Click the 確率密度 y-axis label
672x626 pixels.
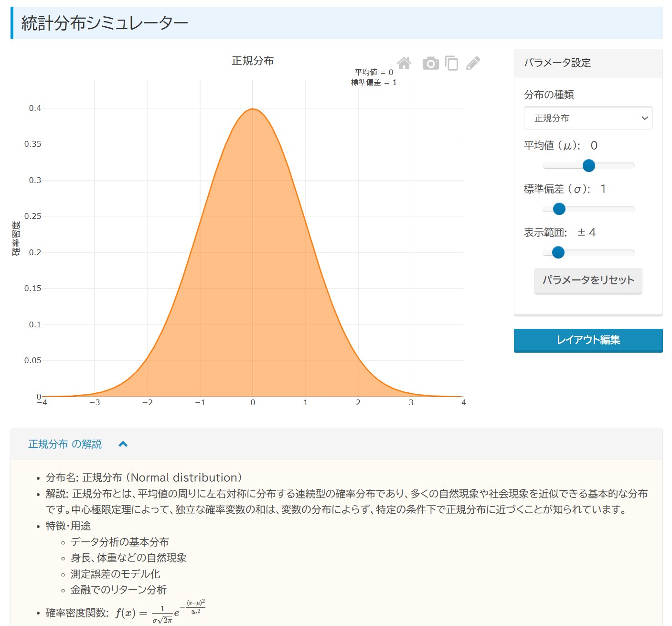(16, 238)
